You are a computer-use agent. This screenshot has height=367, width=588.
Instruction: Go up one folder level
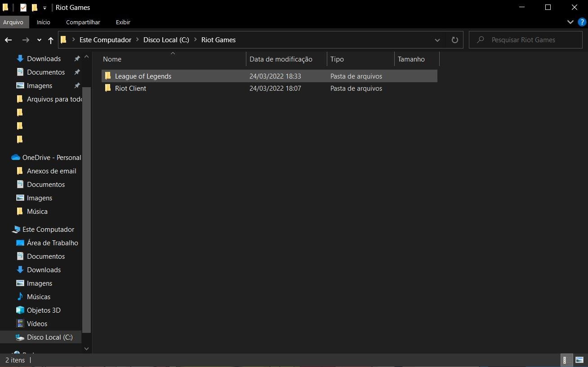51,40
